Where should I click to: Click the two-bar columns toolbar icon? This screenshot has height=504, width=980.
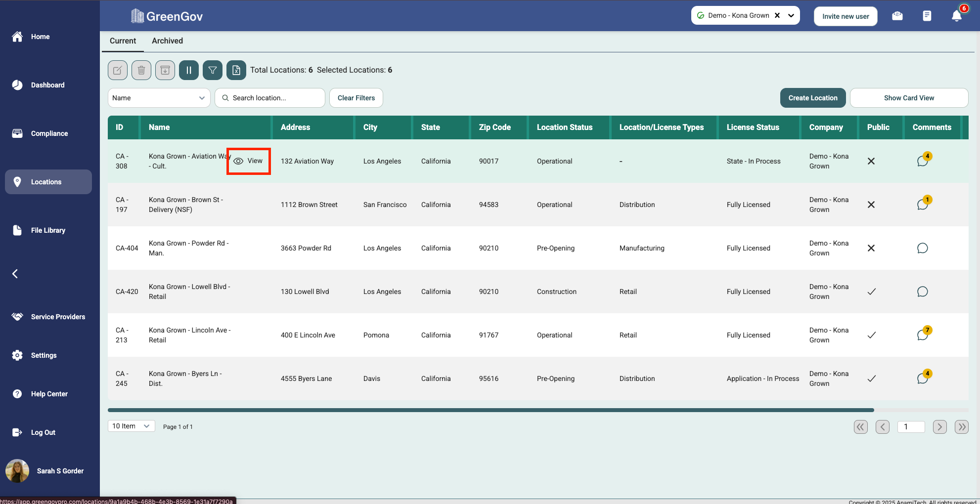coord(189,70)
